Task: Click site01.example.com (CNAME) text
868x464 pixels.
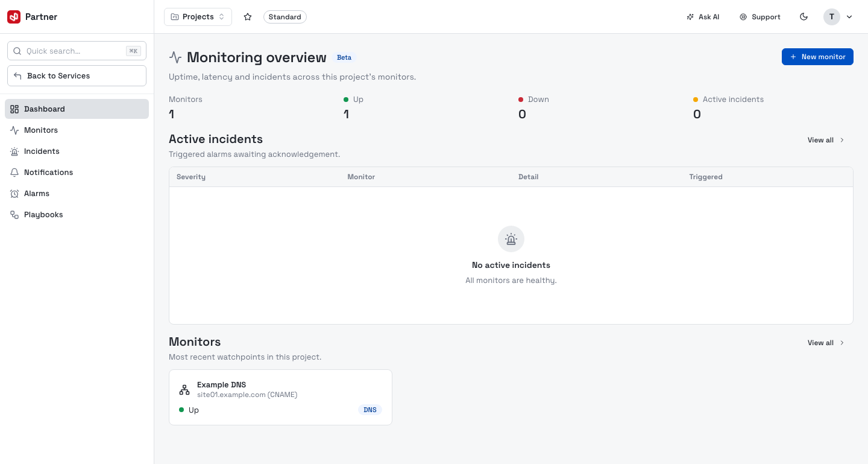Action: (247, 395)
